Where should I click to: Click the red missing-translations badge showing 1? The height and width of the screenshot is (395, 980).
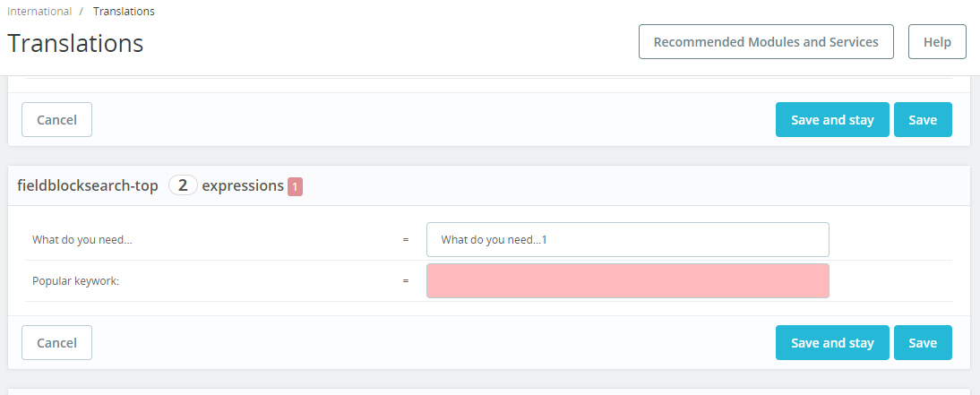coord(295,186)
